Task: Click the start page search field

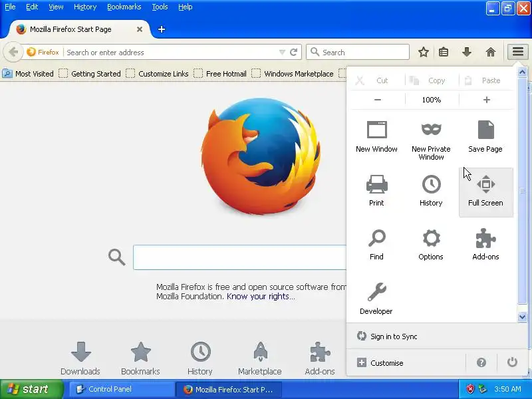Action: tap(239, 257)
